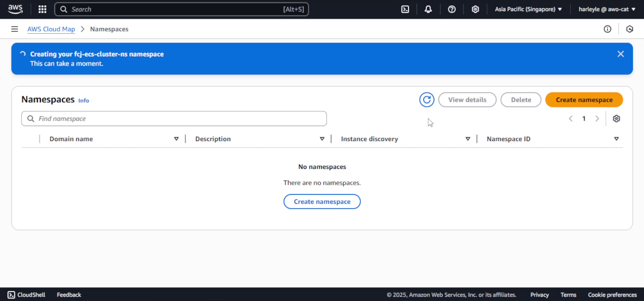644x301 pixels.
Task: Click the View details button
Action: click(467, 100)
